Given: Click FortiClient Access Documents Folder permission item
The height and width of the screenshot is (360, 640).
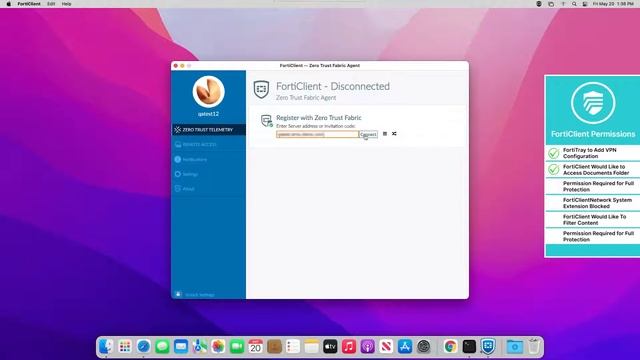Looking at the screenshot, I should pyautogui.click(x=593, y=170).
